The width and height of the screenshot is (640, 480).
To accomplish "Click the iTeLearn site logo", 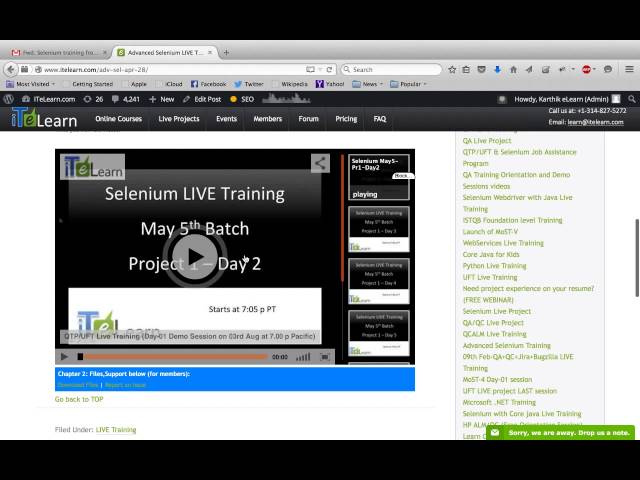I will tap(44, 118).
